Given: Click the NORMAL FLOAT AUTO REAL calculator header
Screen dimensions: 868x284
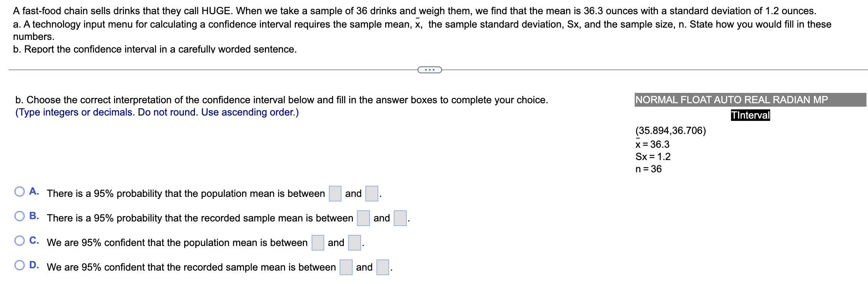Looking at the screenshot, I should click(x=750, y=100).
